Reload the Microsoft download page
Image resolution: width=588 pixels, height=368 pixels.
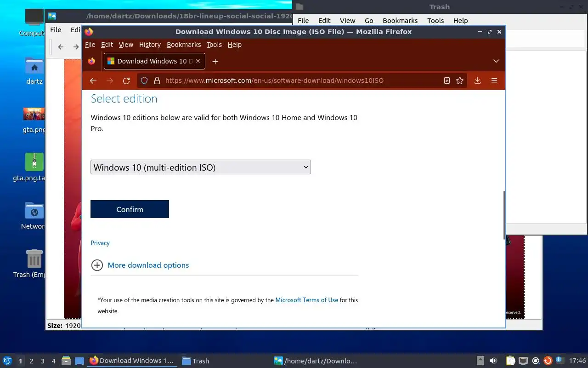126,80
